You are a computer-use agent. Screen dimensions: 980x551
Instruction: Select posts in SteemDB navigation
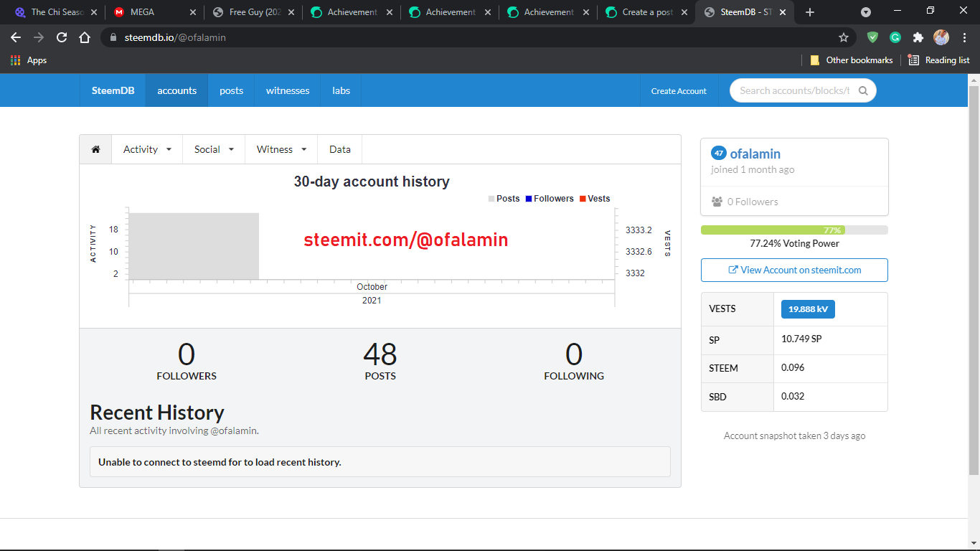point(231,90)
